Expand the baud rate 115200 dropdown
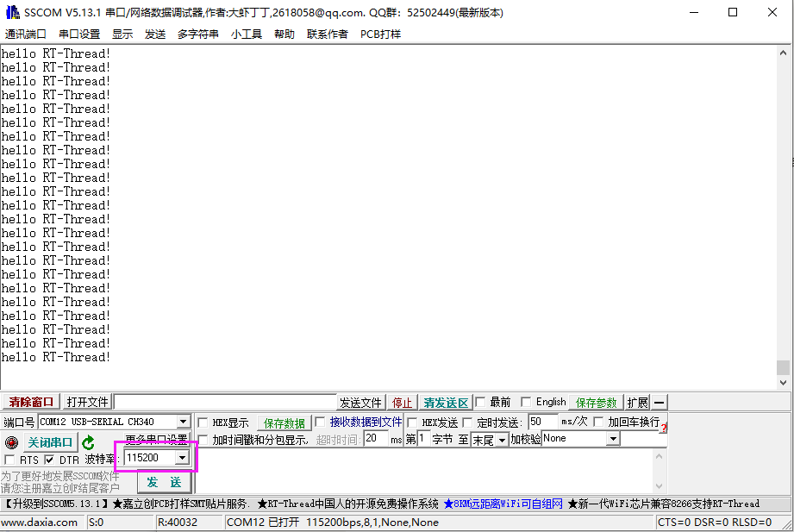Image resolution: width=794 pixels, height=532 pixels. pyautogui.click(x=182, y=458)
